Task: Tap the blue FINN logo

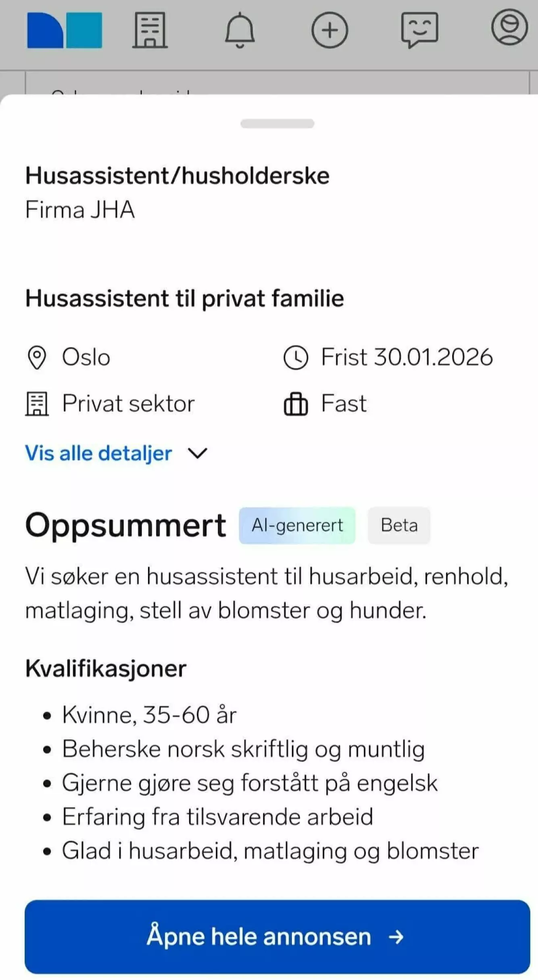Action: click(x=65, y=30)
